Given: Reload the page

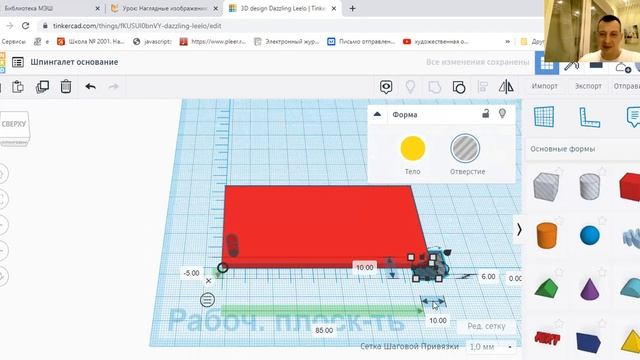Looking at the screenshot, I should [x=25, y=25].
